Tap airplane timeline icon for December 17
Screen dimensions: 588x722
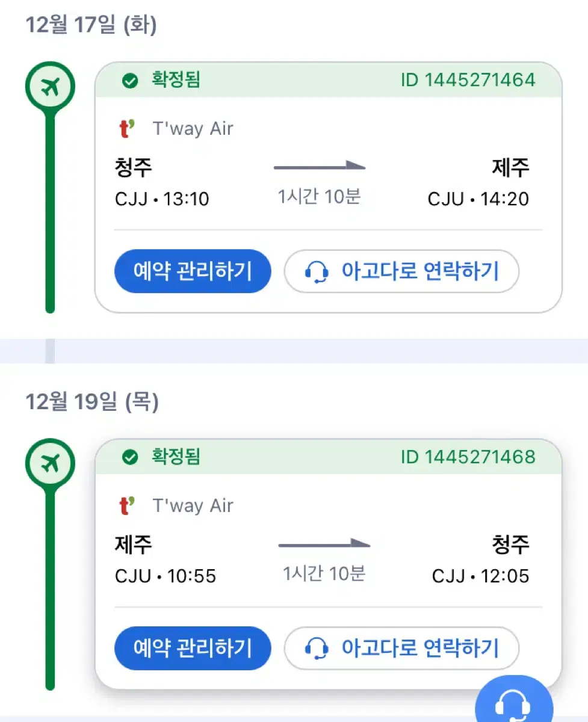pos(50,88)
